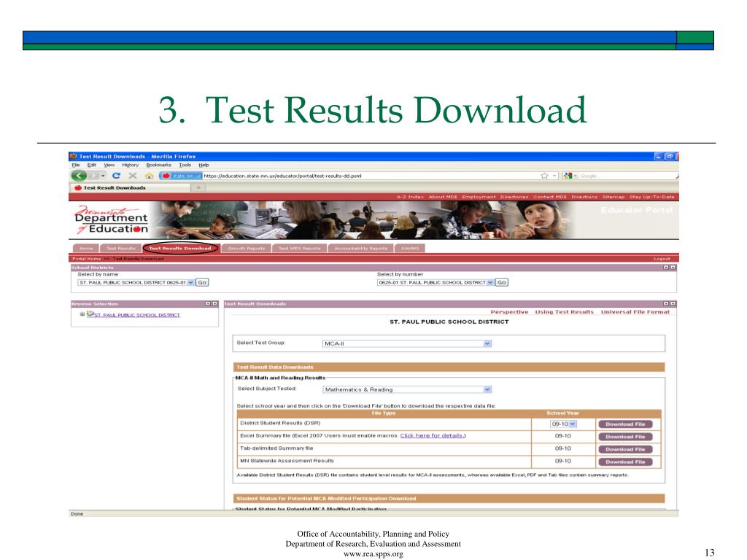The width and height of the screenshot is (747, 560).
Task: Maximize the Browse Selection panel
Action: [214, 304]
